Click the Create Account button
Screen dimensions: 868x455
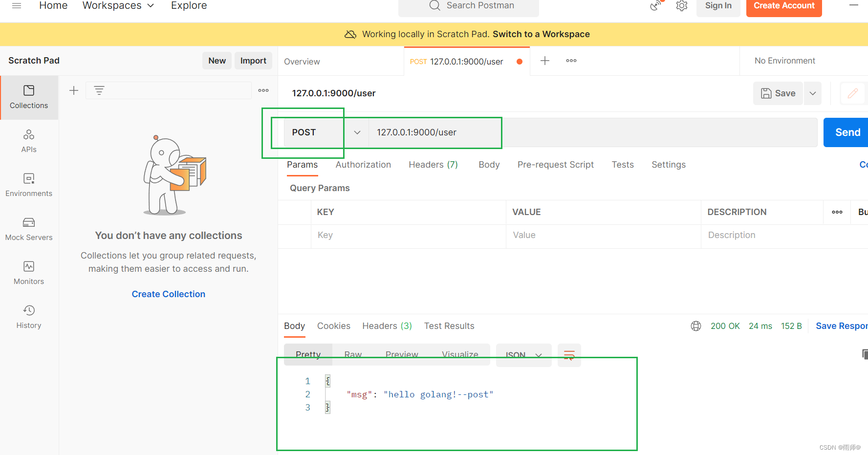pyautogui.click(x=784, y=6)
